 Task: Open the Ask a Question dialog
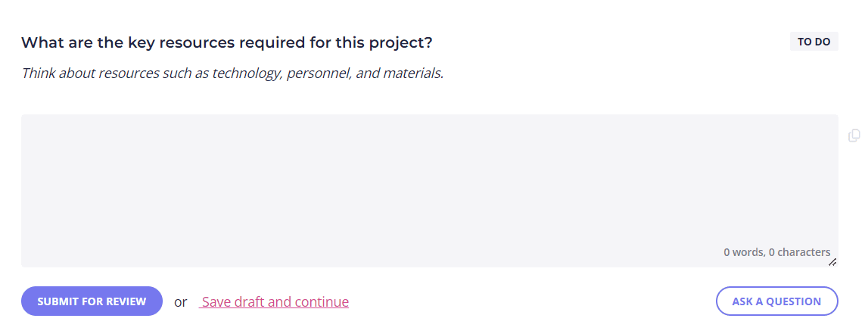coord(776,301)
